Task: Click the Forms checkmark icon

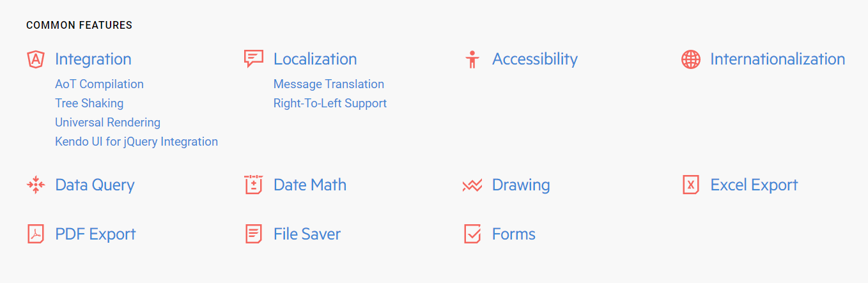Action: [472, 234]
